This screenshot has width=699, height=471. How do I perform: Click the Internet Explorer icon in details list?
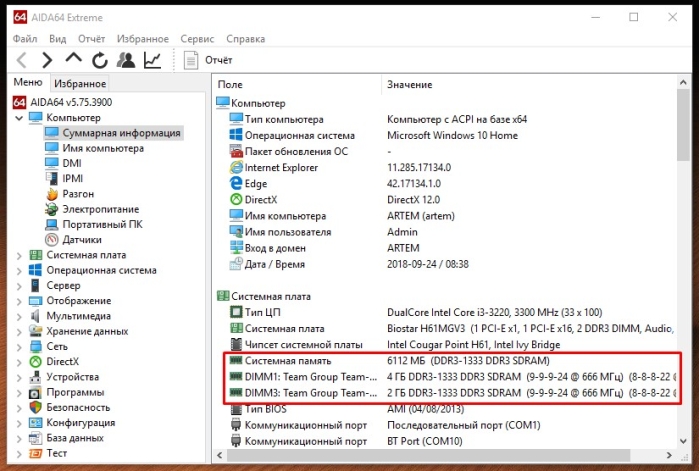click(236, 167)
